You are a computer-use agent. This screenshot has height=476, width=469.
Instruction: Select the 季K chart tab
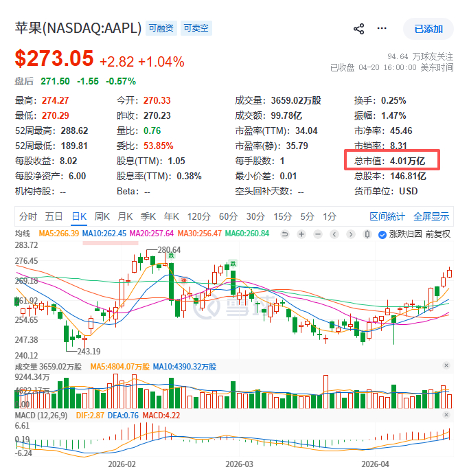click(x=148, y=216)
